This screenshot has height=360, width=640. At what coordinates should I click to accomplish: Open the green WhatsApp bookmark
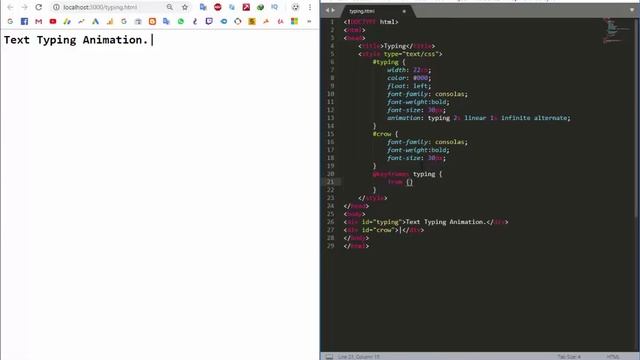coord(181,21)
